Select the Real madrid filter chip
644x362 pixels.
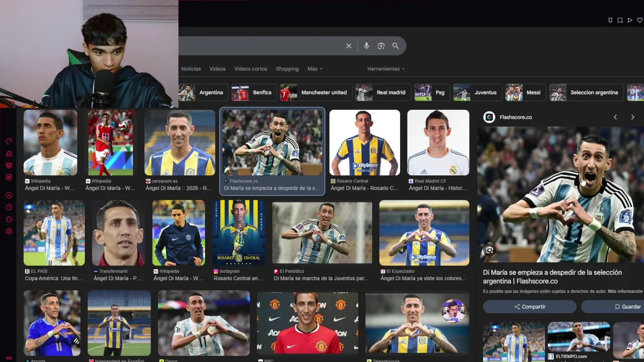(382, 93)
